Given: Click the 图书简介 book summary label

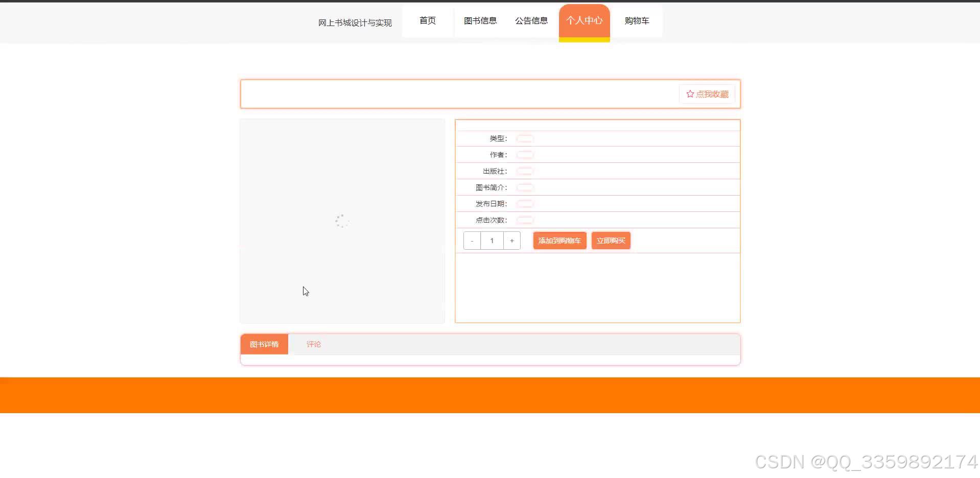Looking at the screenshot, I should [x=491, y=187].
